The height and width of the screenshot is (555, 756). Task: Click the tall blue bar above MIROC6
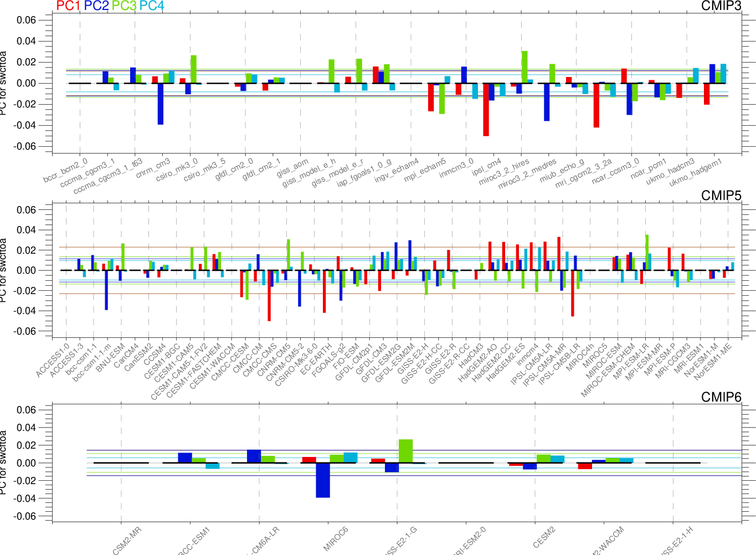322,480
